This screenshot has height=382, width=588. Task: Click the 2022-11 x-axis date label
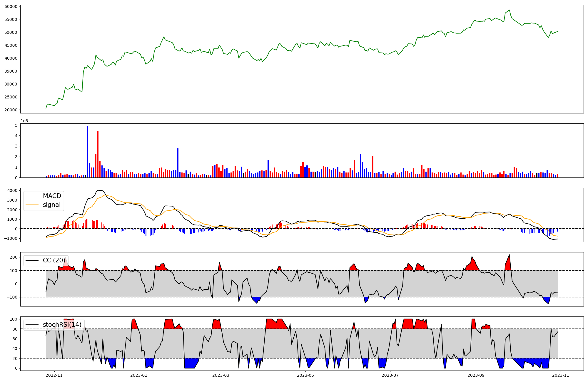[54, 375]
